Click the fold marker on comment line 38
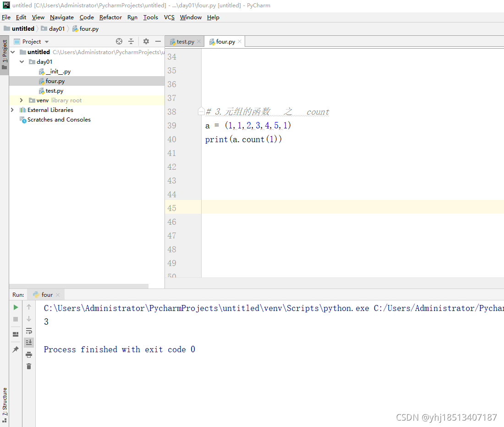Viewport: 504px width, 427px height. pos(201,111)
